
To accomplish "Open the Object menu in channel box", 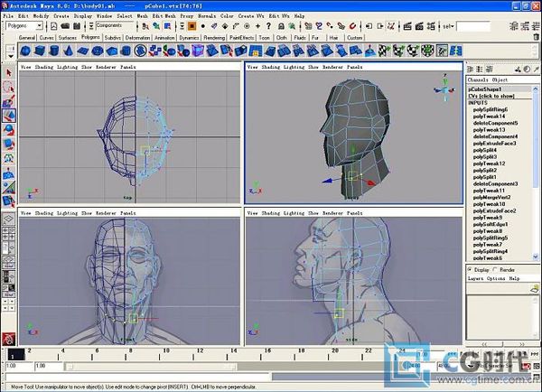I will click(500, 79).
